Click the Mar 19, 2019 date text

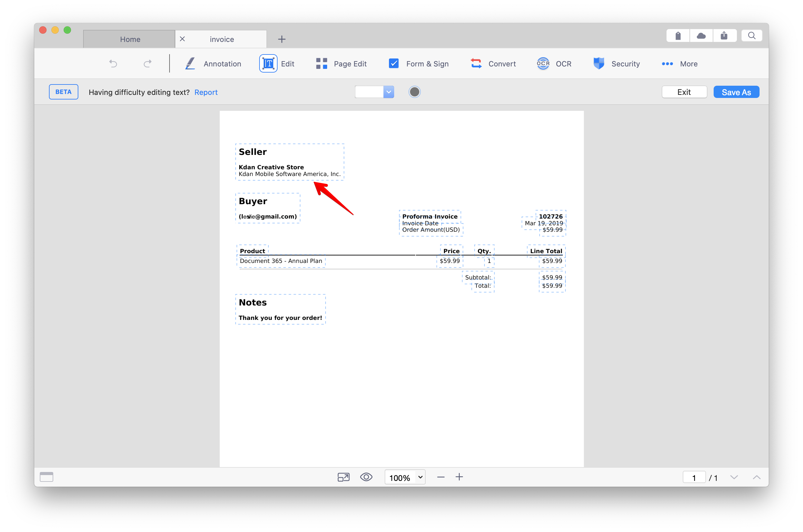[x=543, y=223]
